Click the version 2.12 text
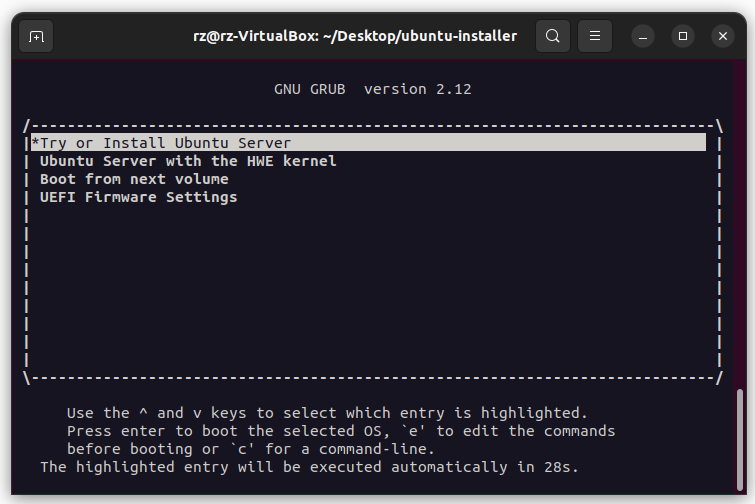755x504 pixels. pos(417,89)
